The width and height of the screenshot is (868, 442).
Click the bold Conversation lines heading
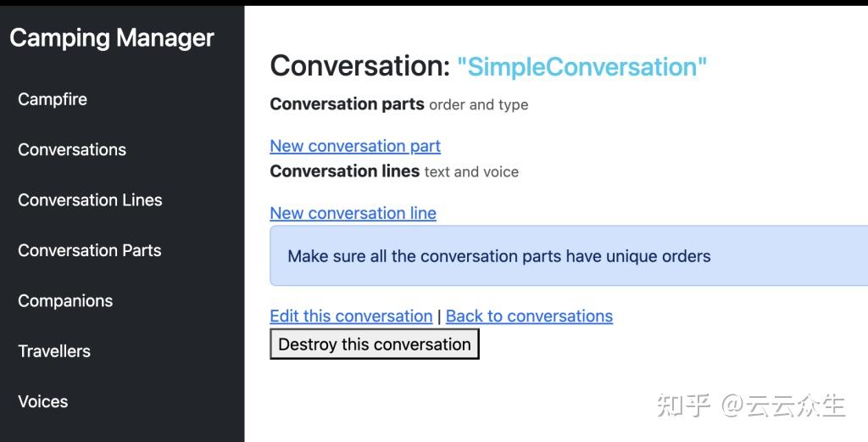pos(344,171)
